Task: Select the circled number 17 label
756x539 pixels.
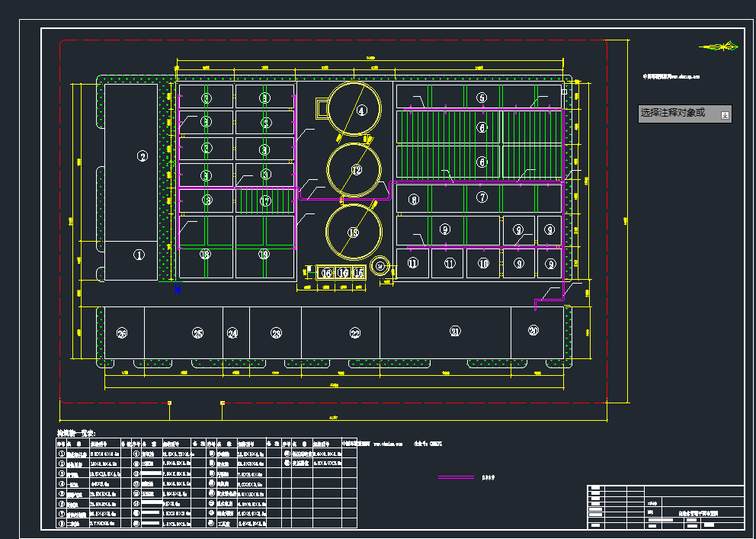Action: pyautogui.click(x=266, y=201)
